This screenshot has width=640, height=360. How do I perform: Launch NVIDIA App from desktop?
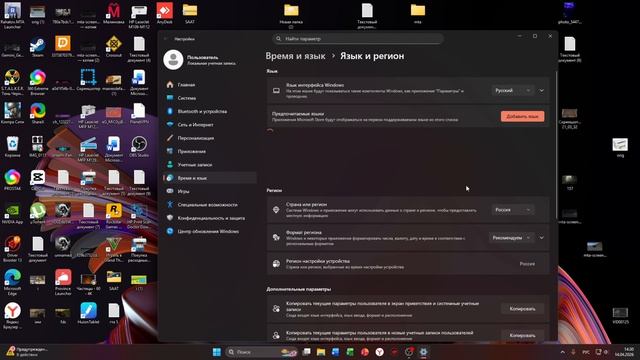pyautogui.click(x=12, y=214)
